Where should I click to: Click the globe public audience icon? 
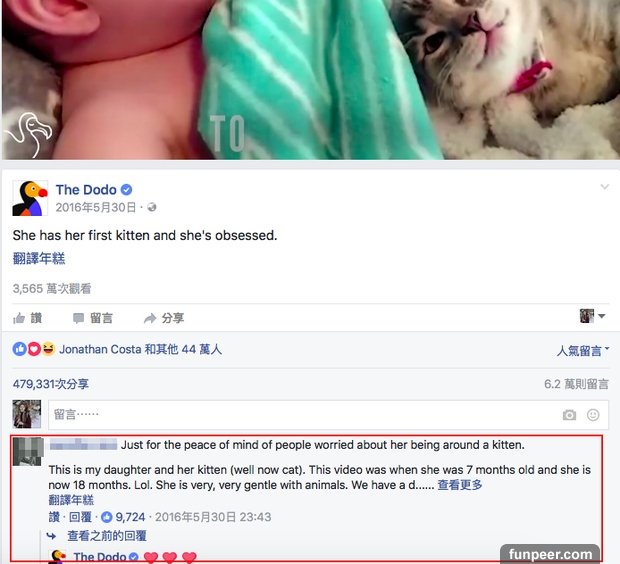[152, 207]
